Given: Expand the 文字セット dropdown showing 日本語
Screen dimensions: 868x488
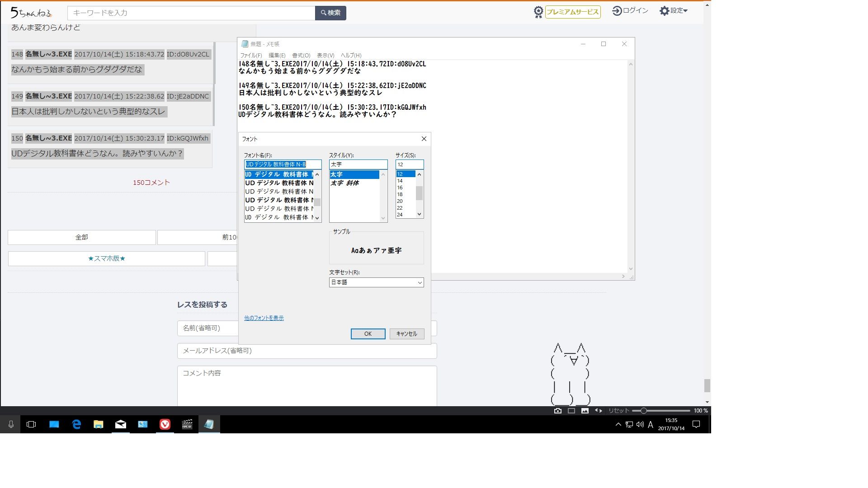Looking at the screenshot, I should 376,282.
